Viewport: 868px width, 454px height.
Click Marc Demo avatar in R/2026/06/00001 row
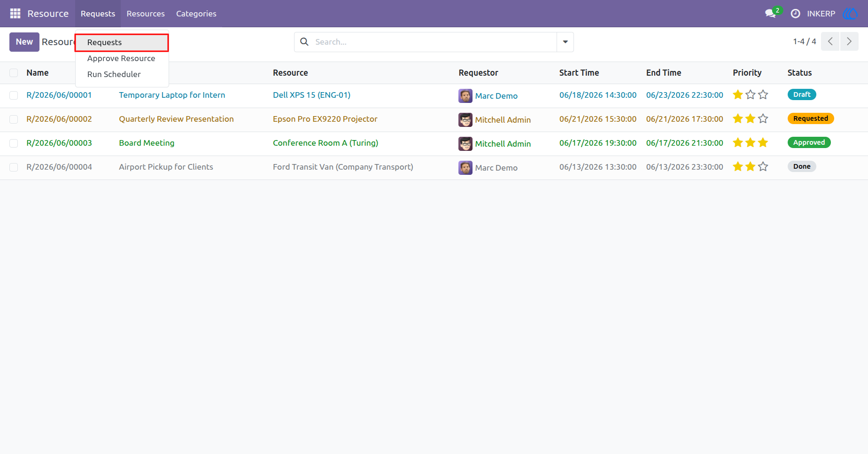tap(465, 96)
